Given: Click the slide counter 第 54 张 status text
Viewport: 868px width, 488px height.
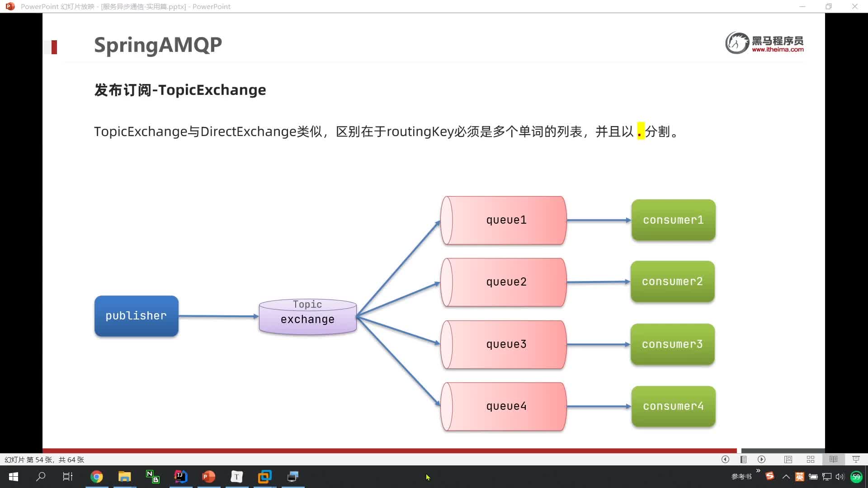Looking at the screenshot, I should pyautogui.click(x=44, y=460).
